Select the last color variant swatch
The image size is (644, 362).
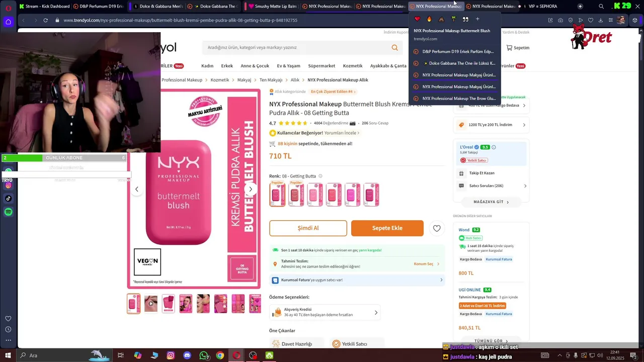click(x=371, y=195)
